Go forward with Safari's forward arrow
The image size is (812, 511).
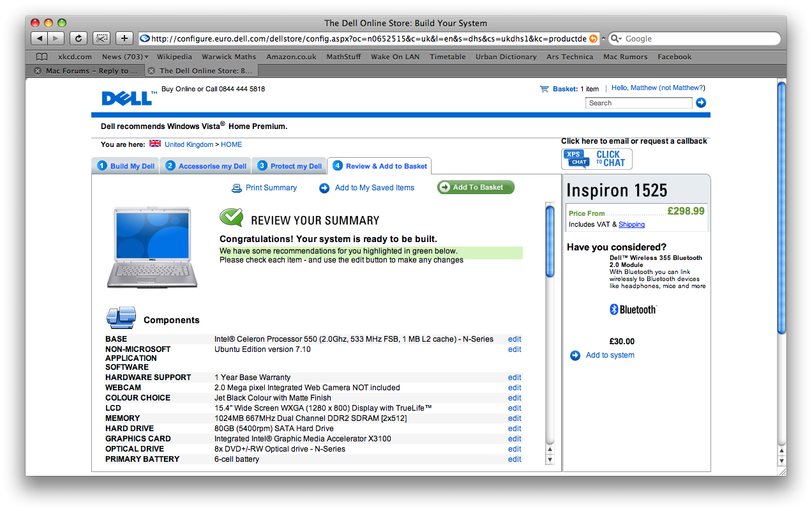coord(56,38)
